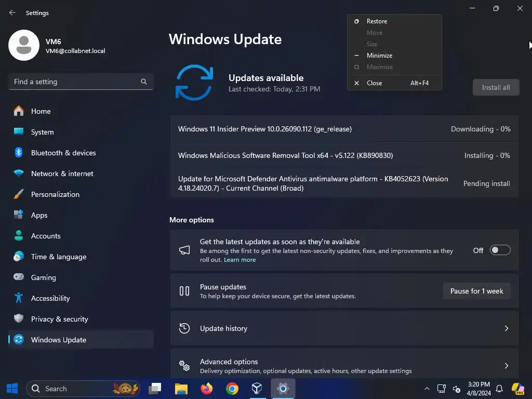Open the Copilot Preview icon in the tray
532x399 pixels.
[x=518, y=389]
